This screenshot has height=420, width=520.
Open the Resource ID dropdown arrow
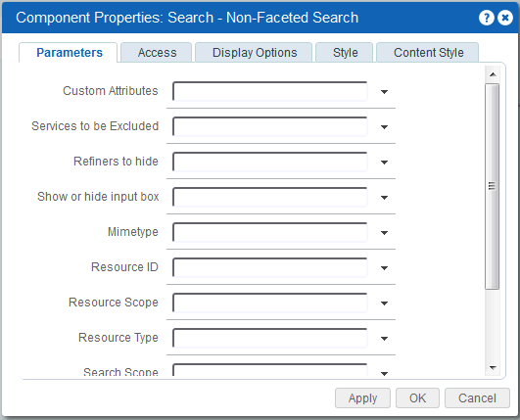tap(384, 268)
